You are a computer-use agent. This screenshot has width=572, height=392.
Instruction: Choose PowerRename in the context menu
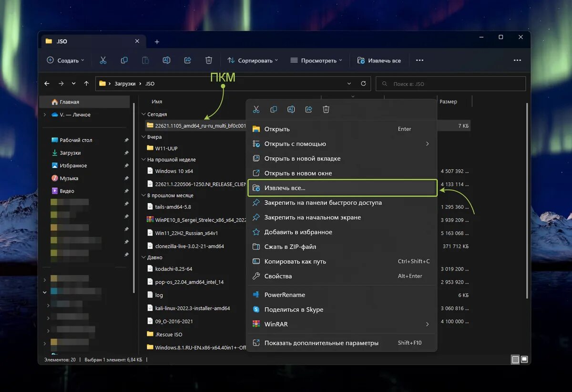click(341, 295)
